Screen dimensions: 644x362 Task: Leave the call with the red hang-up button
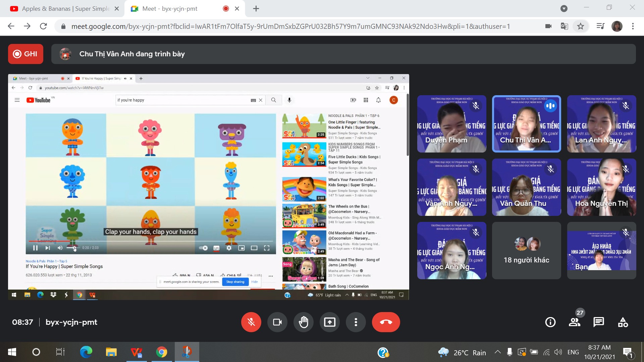coord(386,322)
